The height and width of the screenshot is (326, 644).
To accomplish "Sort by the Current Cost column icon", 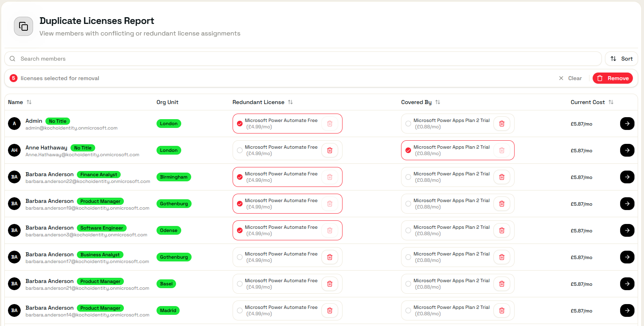I will (611, 102).
